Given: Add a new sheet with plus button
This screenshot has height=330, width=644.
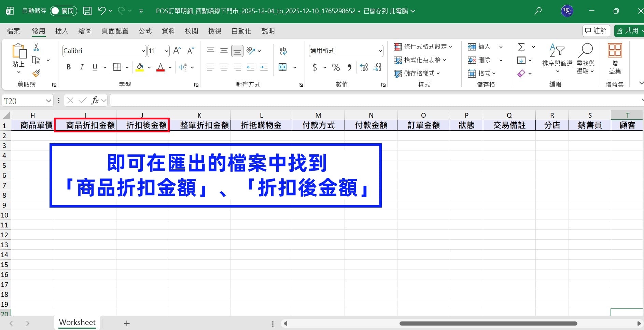Looking at the screenshot, I should (127, 323).
